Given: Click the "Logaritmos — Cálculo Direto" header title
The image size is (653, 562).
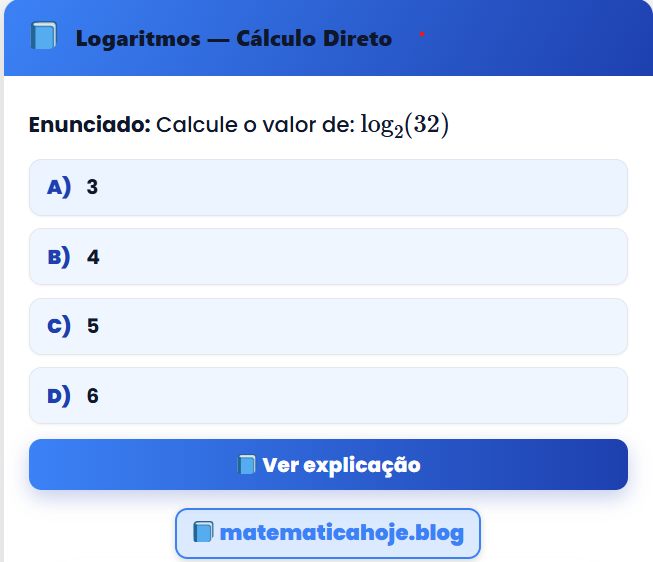Looking at the screenshot, I should pos(233,39).
